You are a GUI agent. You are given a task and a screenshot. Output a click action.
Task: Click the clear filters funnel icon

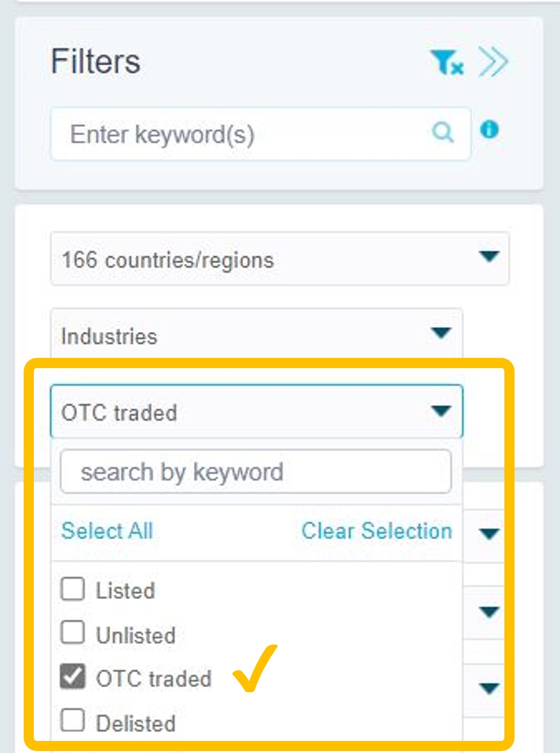click(446, 63)
